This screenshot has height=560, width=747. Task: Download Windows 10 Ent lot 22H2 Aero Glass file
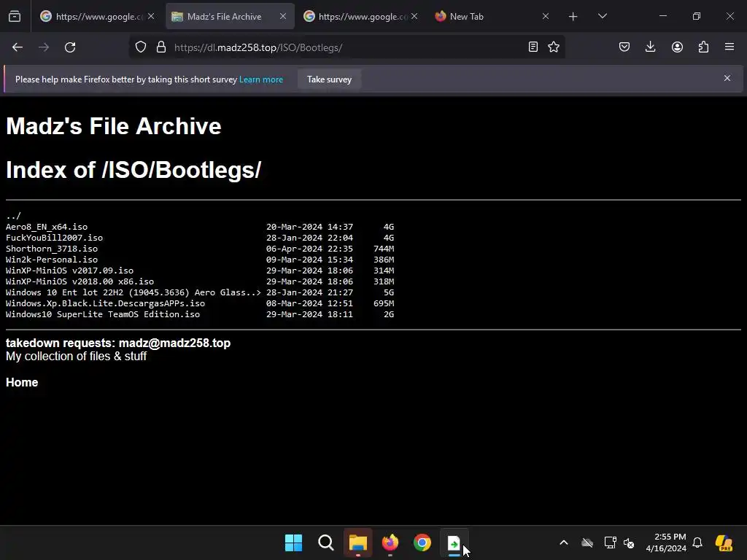click(133, 292)
